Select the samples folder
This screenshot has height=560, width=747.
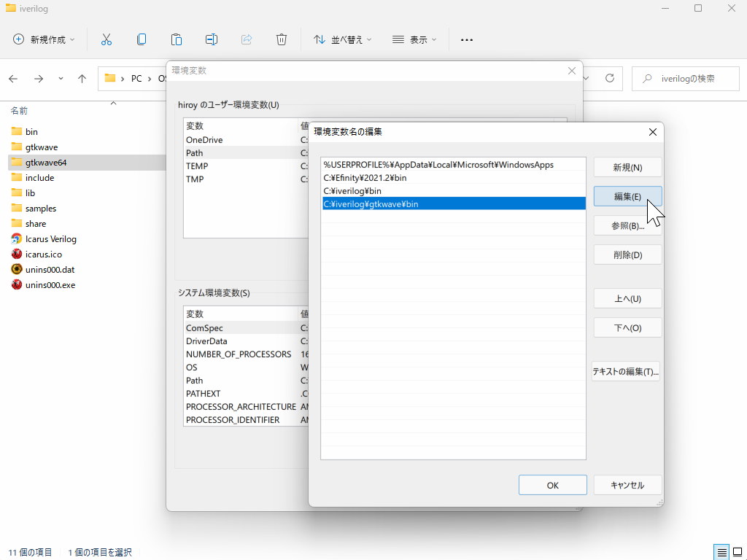[x=41, y=208]
